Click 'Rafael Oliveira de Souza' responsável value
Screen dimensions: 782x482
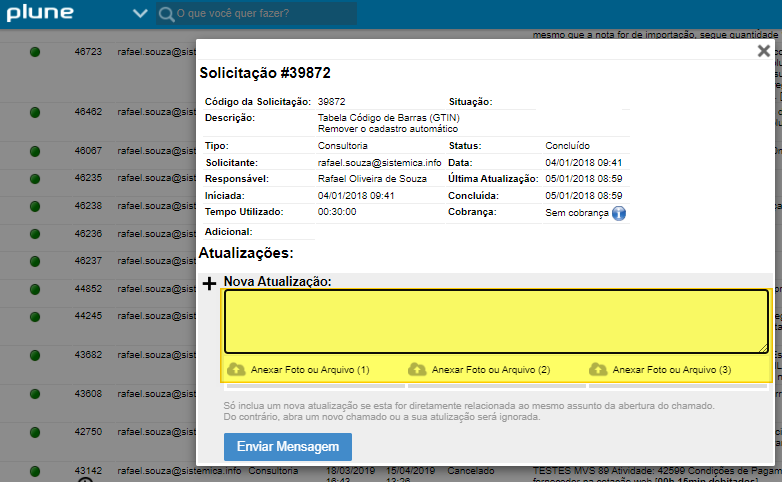[372, 179]
